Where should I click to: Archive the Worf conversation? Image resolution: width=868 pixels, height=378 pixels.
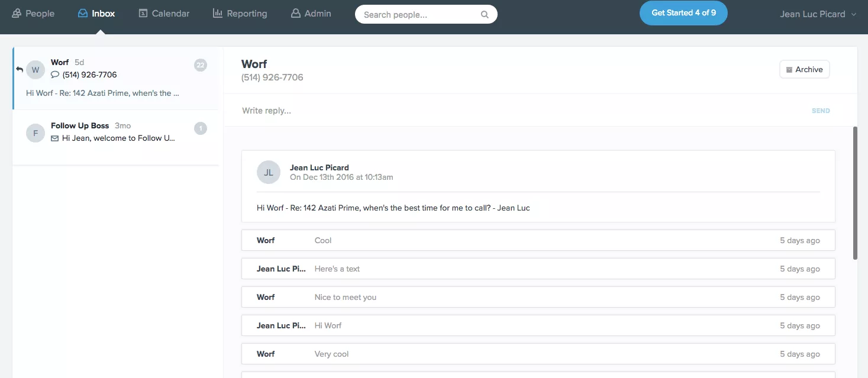coord(804,69)
